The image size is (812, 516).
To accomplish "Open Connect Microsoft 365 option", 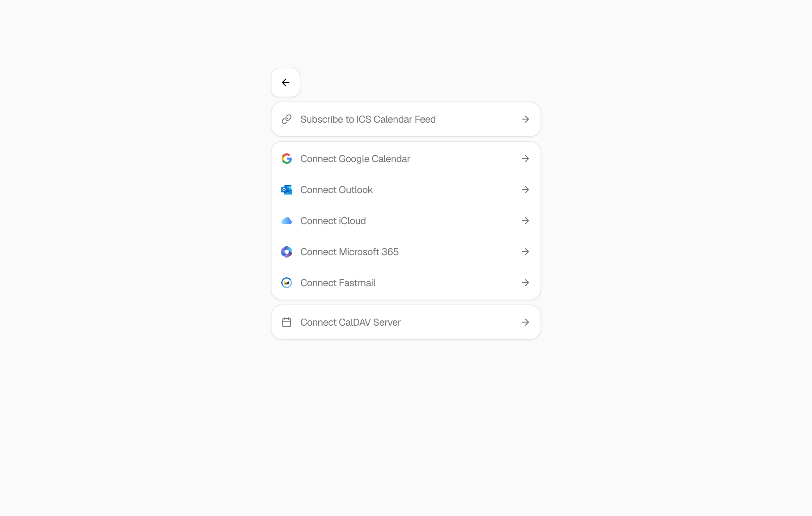I will [349, 252].
